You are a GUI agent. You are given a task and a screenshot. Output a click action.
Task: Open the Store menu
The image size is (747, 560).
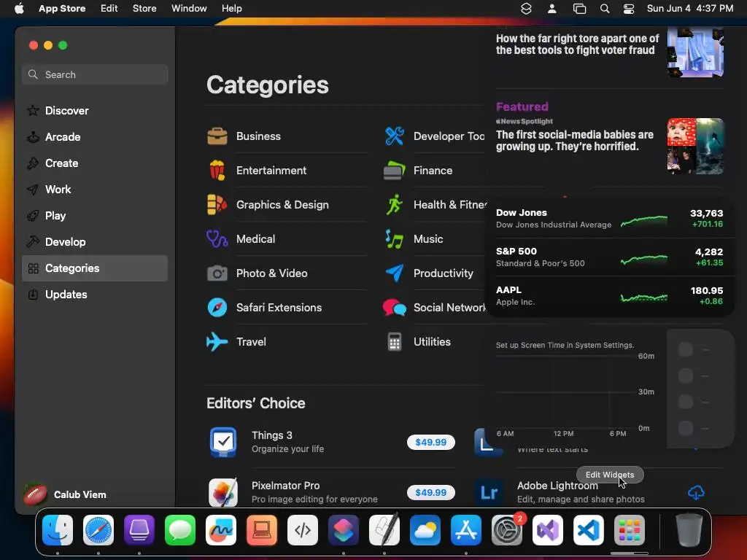pyautogui.click(x=144, y=9)
